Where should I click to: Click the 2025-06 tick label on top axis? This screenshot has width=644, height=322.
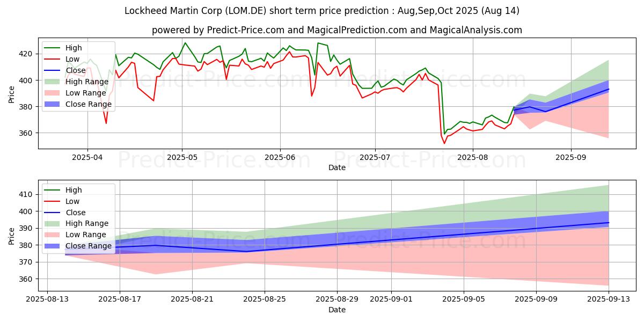[x=280, y=158]
